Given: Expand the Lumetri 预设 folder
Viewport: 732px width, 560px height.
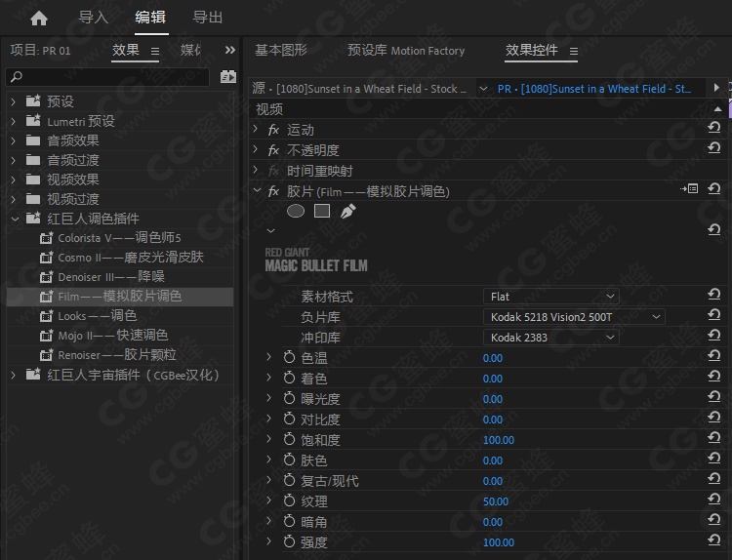Looking at the screenshot, I should (14, 121).
